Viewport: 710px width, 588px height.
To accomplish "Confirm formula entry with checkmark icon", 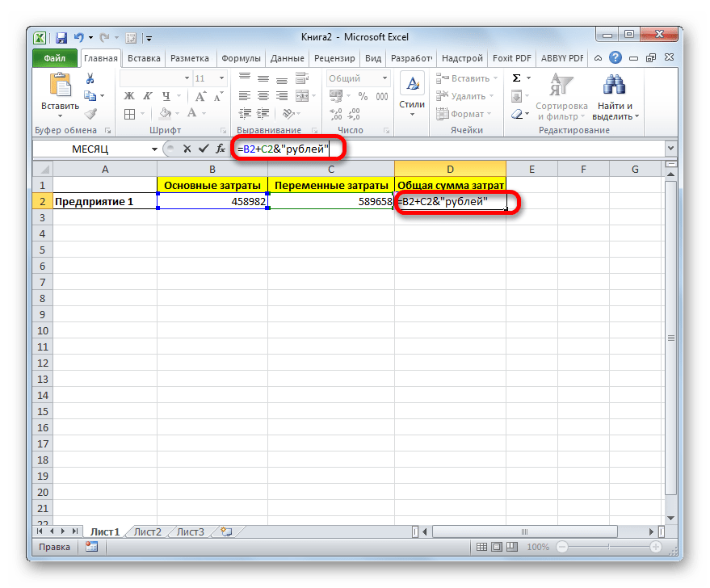I will tap(204, 149).
